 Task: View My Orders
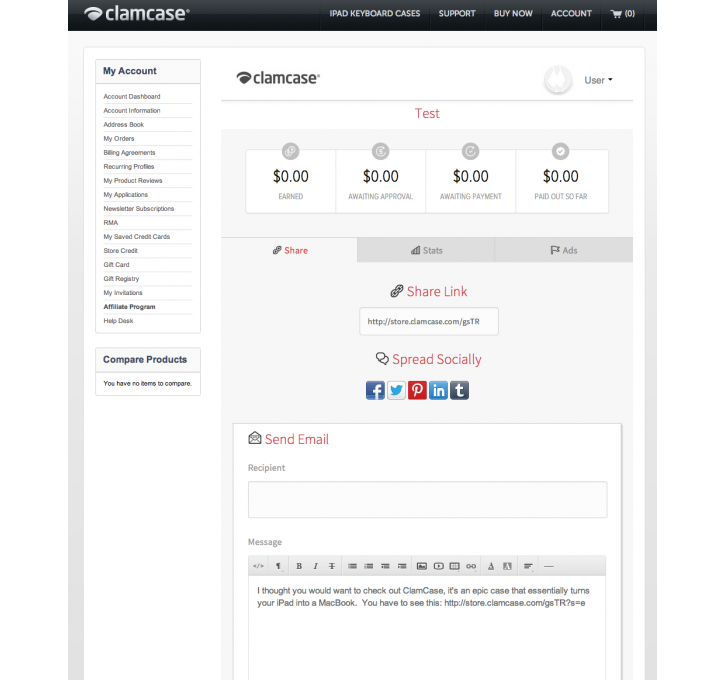(x=119, y=139)
